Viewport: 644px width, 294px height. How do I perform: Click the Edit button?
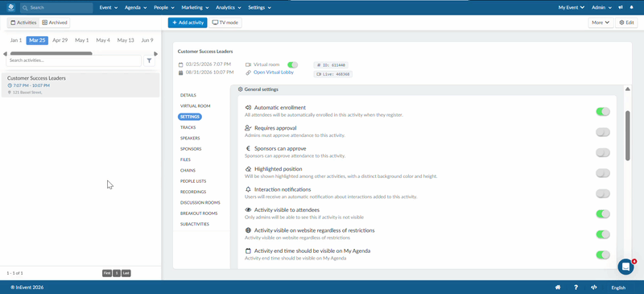coord(626,23)
